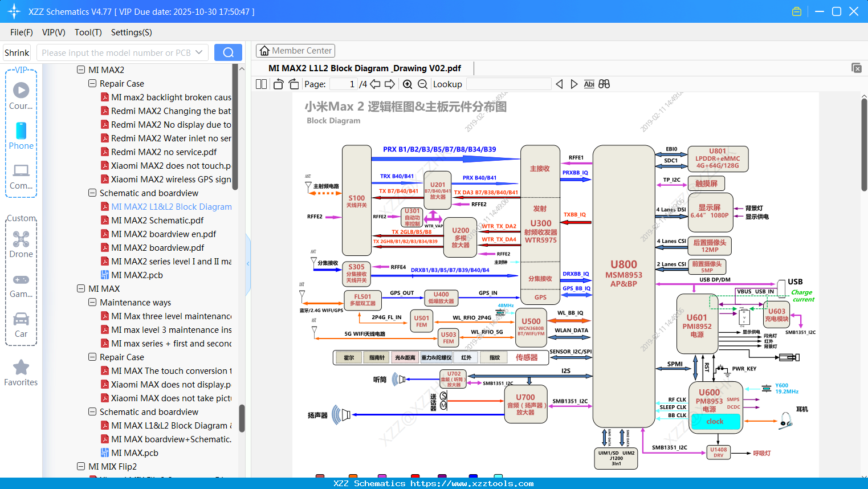This screenshot has width=868, height=489.
Task: Rotate the page clockwise
Action: 293,84
